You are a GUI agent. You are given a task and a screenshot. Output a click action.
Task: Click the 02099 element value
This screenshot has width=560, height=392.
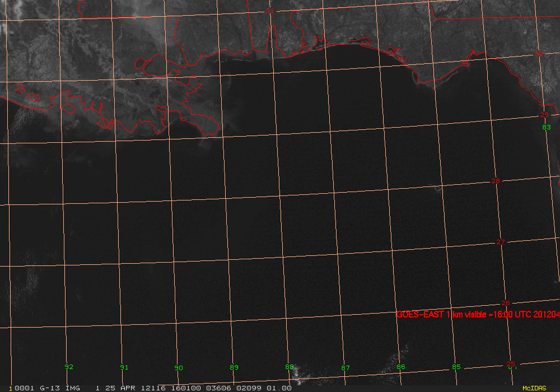pyautogui.click(x=249, y=388)
